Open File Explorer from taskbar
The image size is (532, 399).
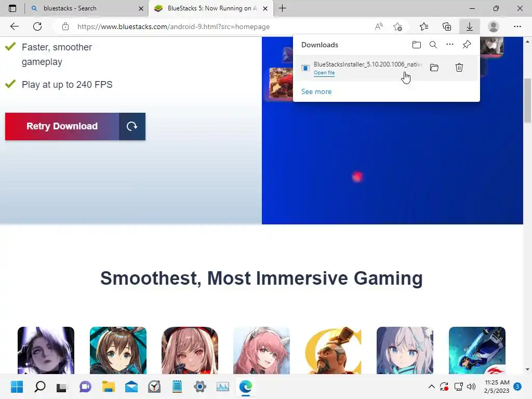click(108, 387)
